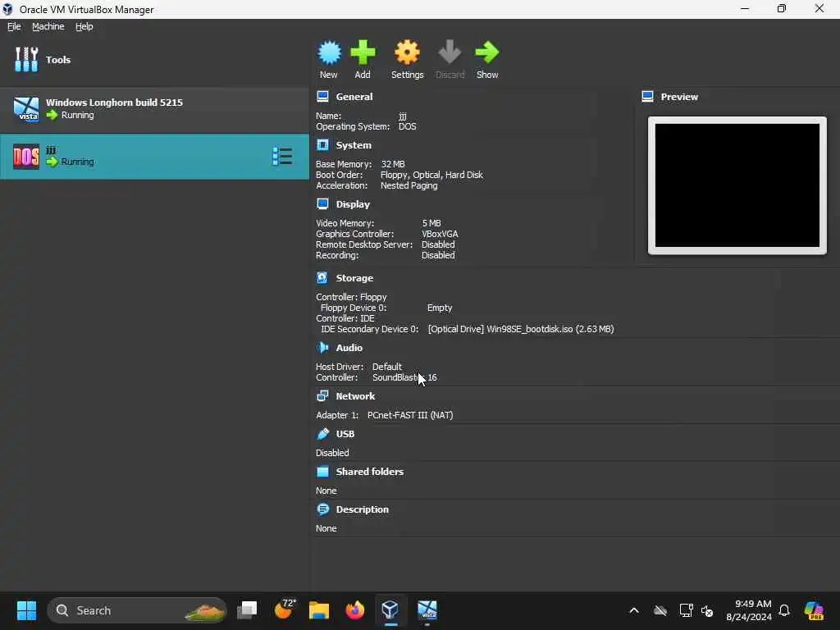Click the muted volume tray icon
The image size is (840, 630).
707,610
